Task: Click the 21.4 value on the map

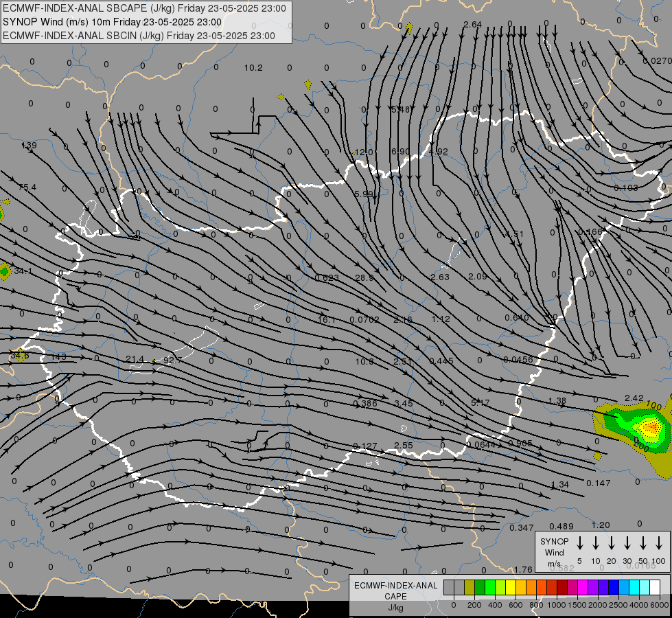Action: [x=135, y=359]
